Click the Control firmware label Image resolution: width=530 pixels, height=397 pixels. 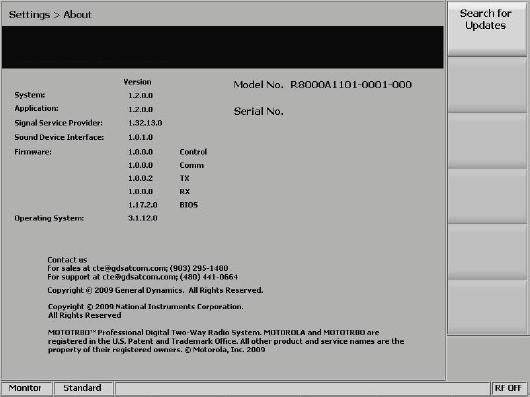click(193, 152)
